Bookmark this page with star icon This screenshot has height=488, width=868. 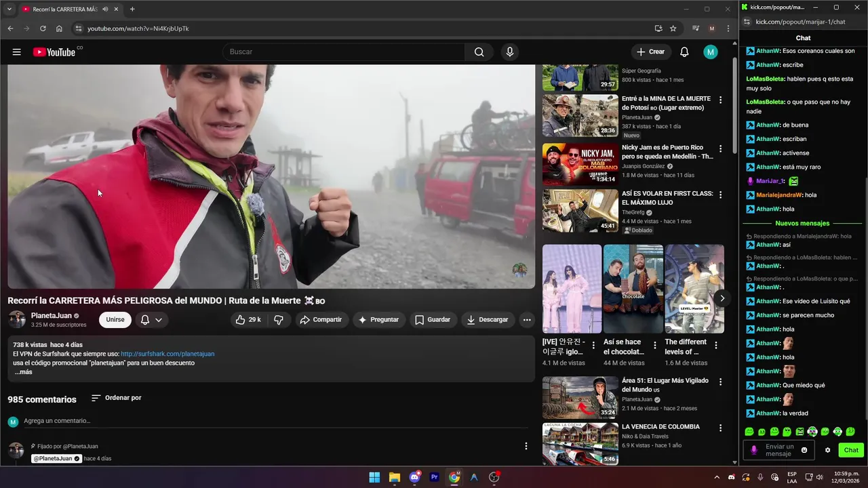[673, 28]
